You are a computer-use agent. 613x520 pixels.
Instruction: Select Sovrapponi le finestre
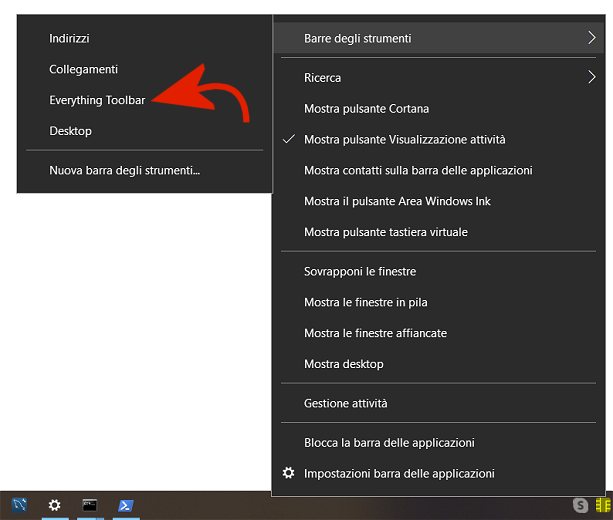coord(438,271)
